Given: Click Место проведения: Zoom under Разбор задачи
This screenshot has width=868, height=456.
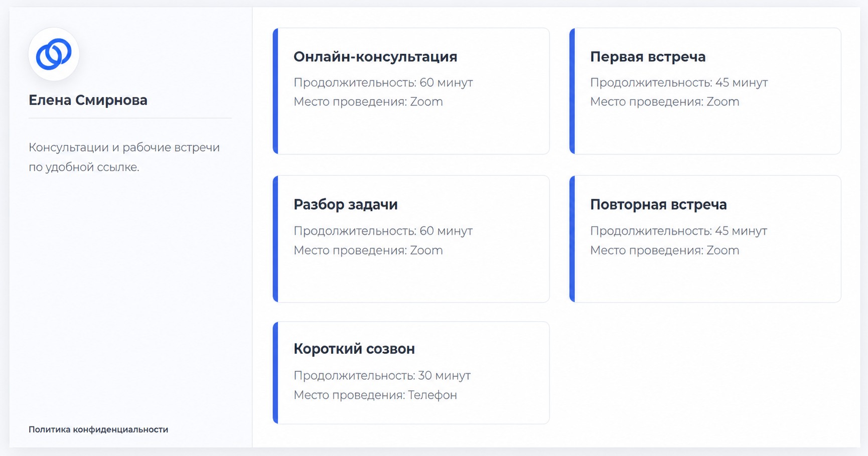Looking at the screenshot, I should click(x=368, y=250).
